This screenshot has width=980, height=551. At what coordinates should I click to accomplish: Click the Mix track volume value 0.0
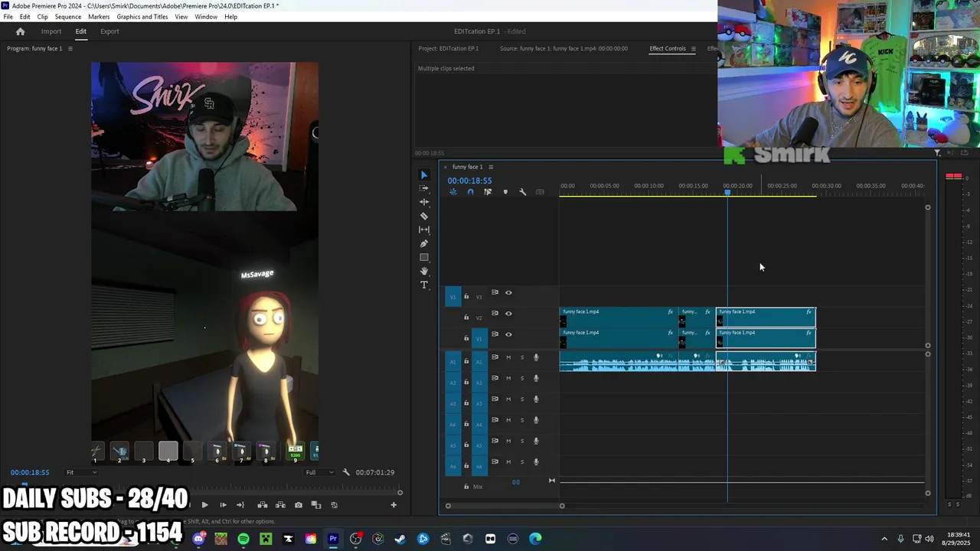pyautogui.click(x=516, y=482)
